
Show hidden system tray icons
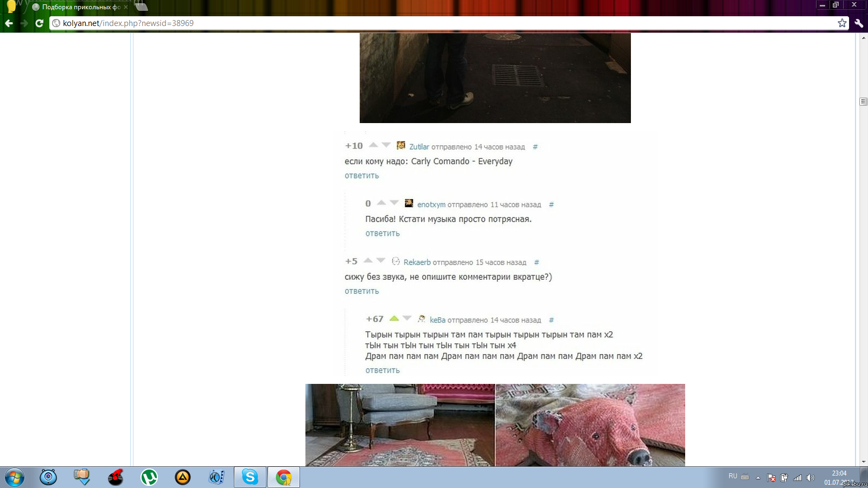758,478
